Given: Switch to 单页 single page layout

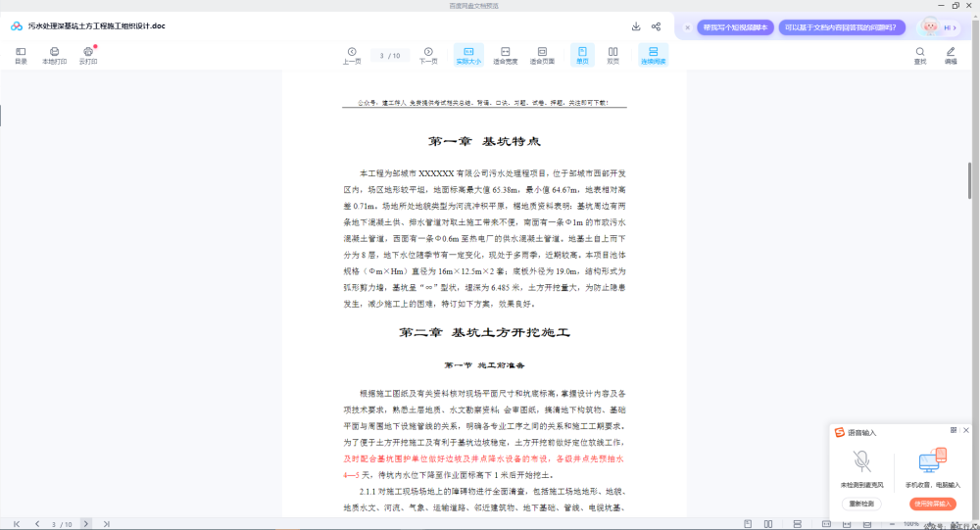Looking at the screenshot, I should pyautogui.click(x=582, y=55).
